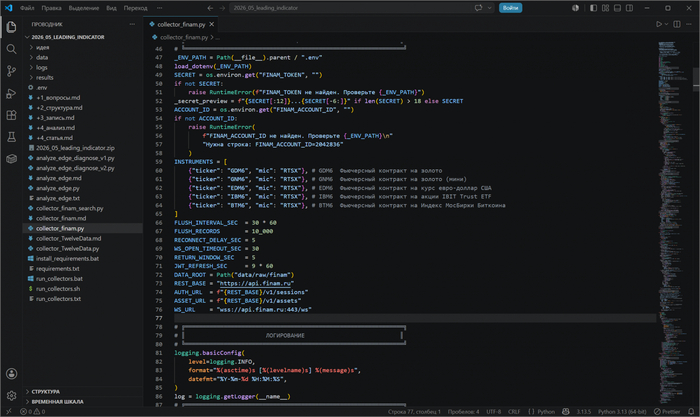Open the Explorer view in activity bar
Screen dimensions: 700x417
pos(11,27)
